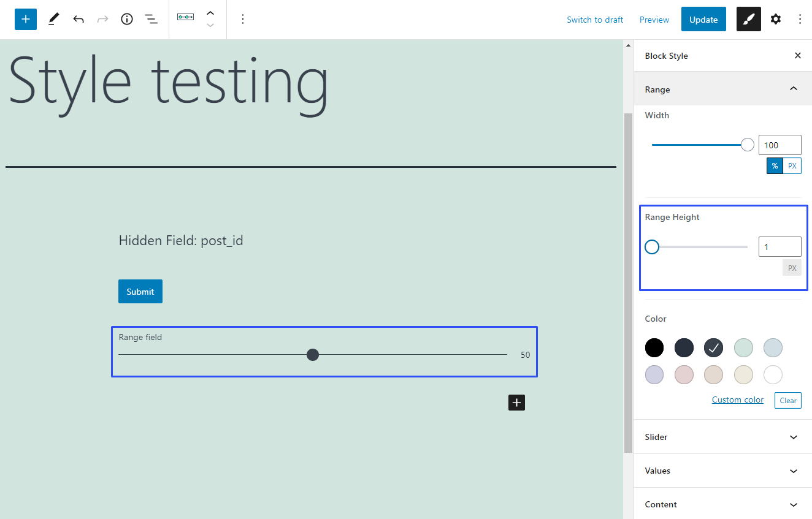Screen dimensions: 812x519
Task: Click the Update button
Action: (x=703, y=20)
